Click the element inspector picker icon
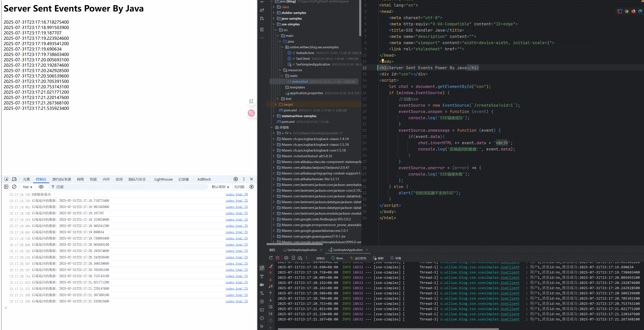 tap(6, 179)
